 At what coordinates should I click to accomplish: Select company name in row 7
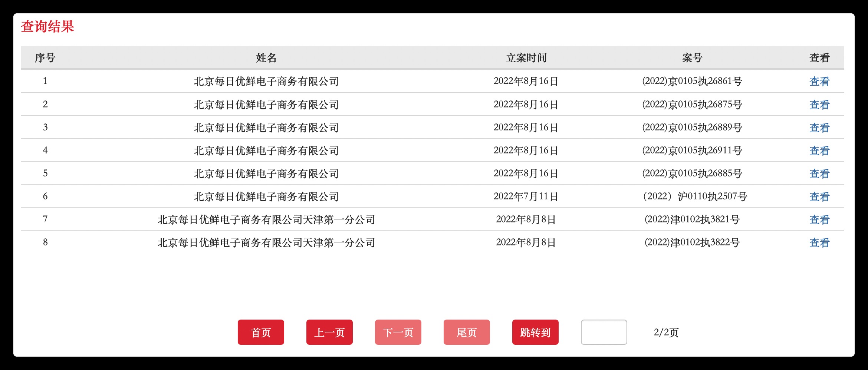click(266, 219)
